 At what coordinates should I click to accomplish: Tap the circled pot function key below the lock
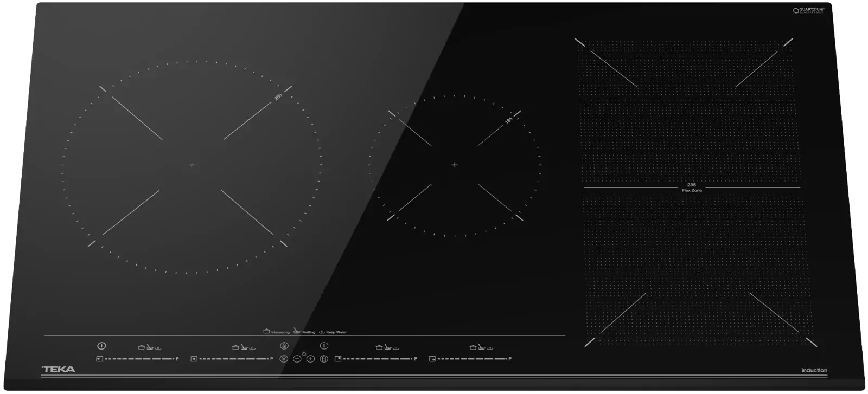[284, 359]
